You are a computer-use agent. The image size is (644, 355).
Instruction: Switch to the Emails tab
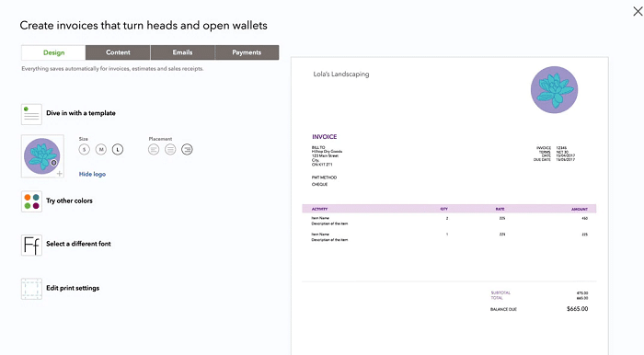pyautogui.click(x=182, y=52)
